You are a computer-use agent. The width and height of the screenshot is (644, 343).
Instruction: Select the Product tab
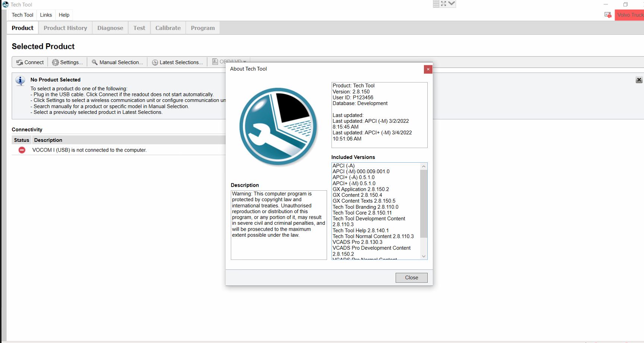pos(22,28)
